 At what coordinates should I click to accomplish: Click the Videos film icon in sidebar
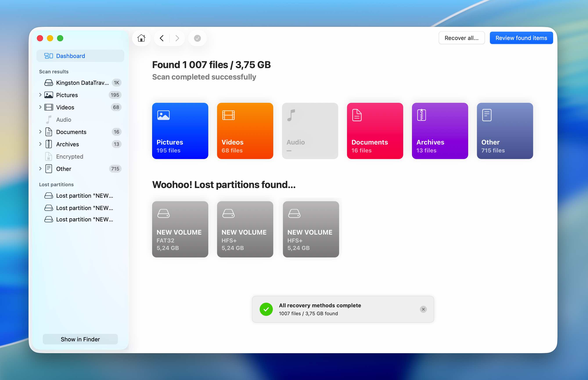49,107
